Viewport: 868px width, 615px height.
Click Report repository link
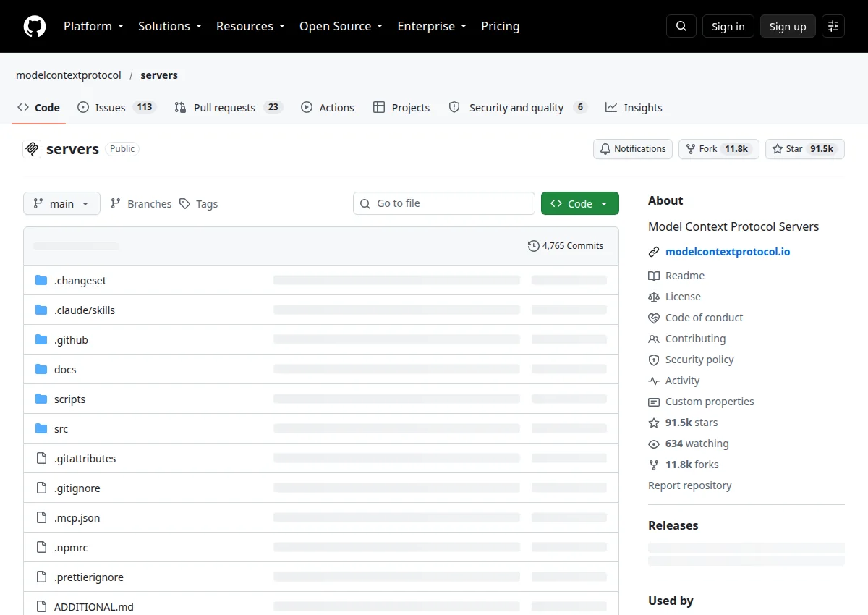tap(690, 485)
